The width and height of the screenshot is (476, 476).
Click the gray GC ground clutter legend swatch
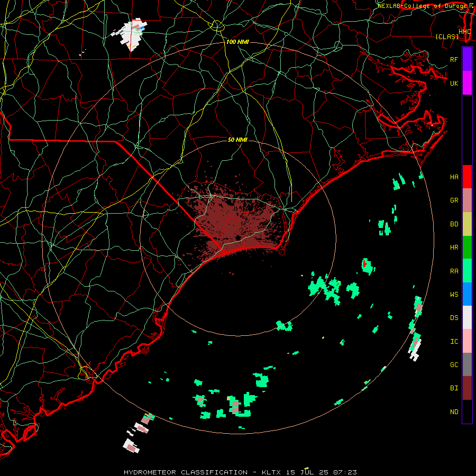coord(467,364)
